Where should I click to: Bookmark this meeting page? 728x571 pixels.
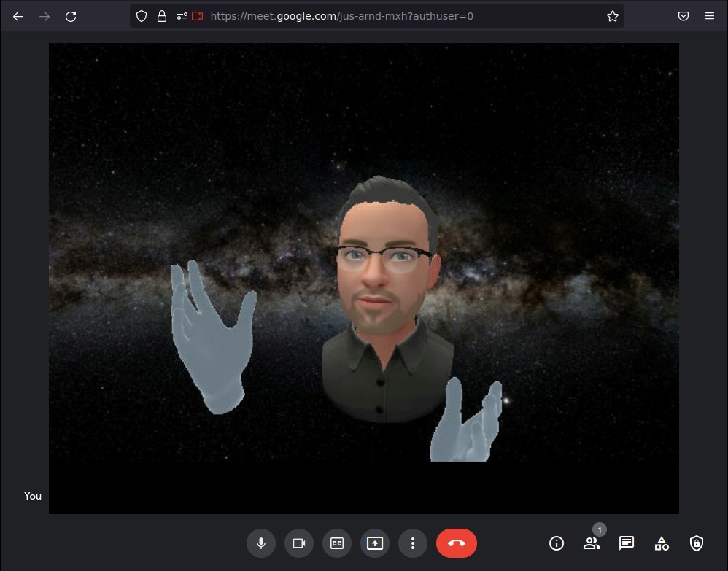(613, 15)
